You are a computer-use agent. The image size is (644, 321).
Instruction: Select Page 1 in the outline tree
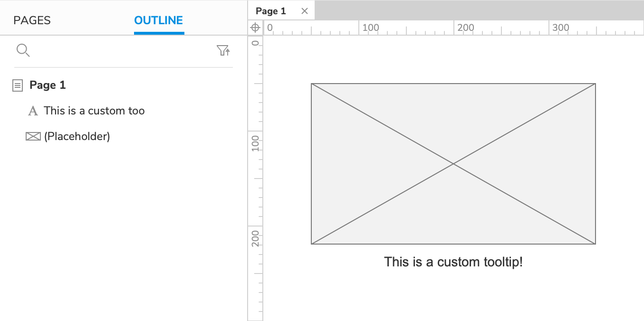pyautogui.click(x=48, y=85)
